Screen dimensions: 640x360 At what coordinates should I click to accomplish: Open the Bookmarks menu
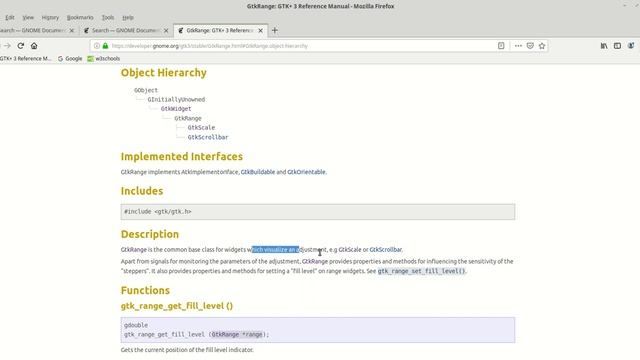tap(80, 18)
